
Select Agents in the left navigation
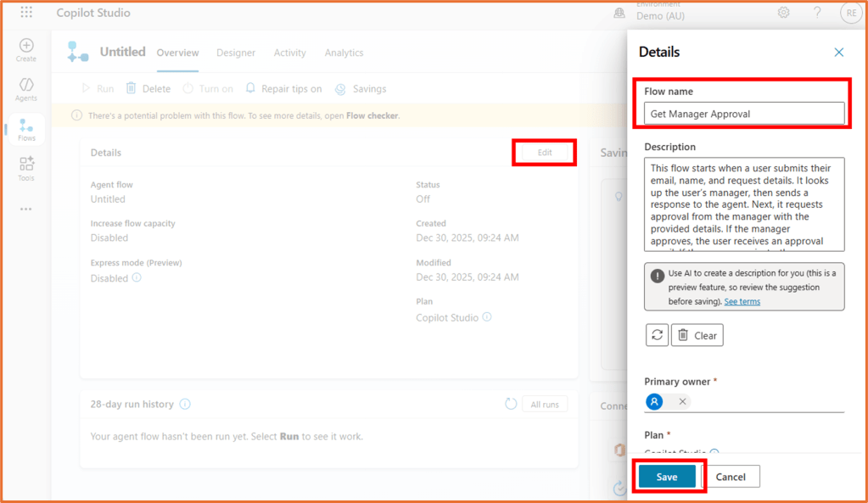pyautogui.click(x=25, y=86)
